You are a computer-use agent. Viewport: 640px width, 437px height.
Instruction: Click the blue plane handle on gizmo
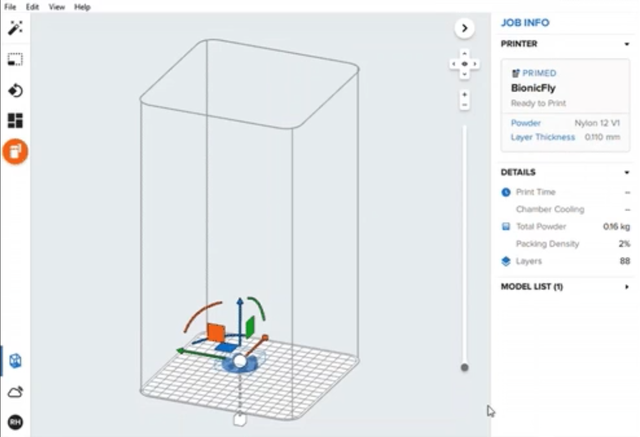coord(227,348)
